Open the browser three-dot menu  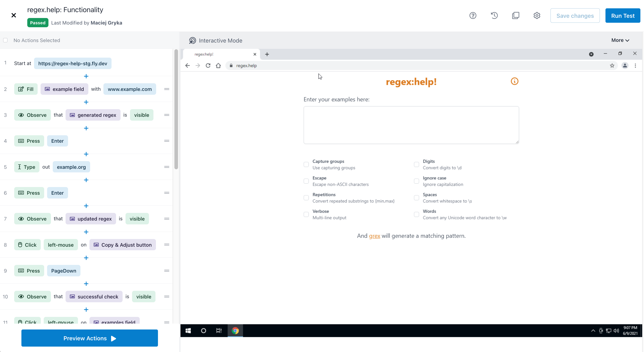coord(635,66)
